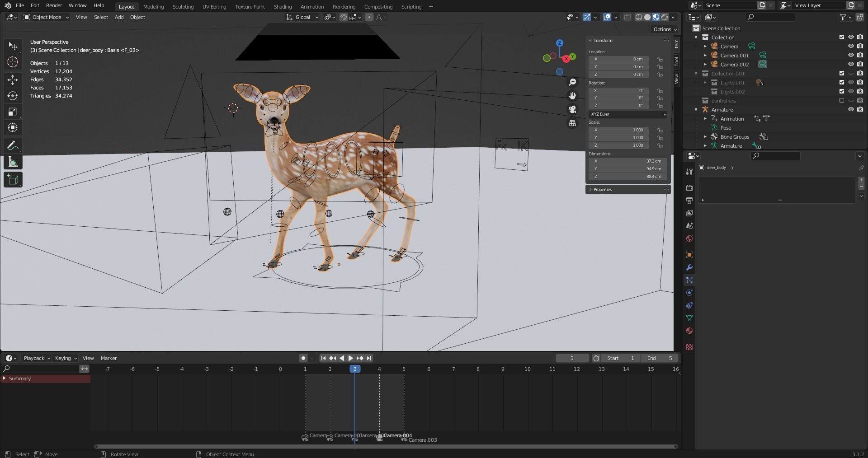Jump to the last frame

coord(369,358)
